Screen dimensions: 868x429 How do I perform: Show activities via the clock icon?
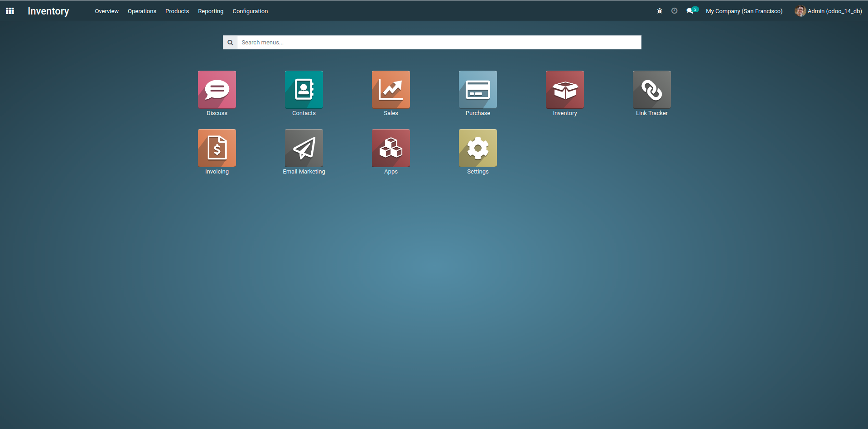tap(674, 11)
